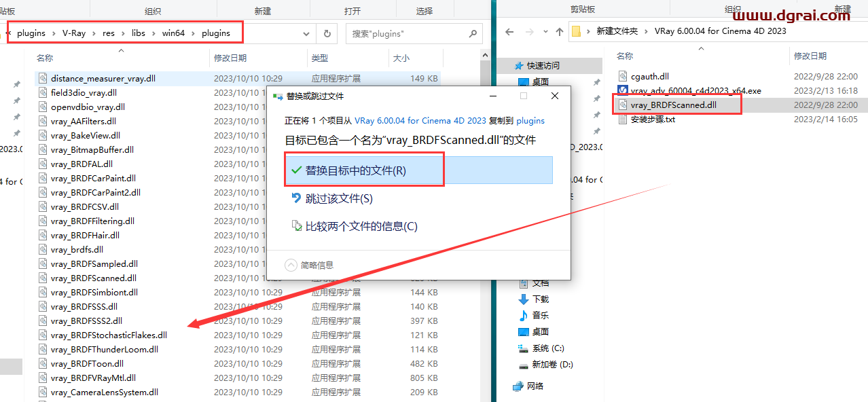Click the vray_BRDFSSS2.dll file icon
The height and width of the screenshot is (402, 868).
[x=43, y=321]
